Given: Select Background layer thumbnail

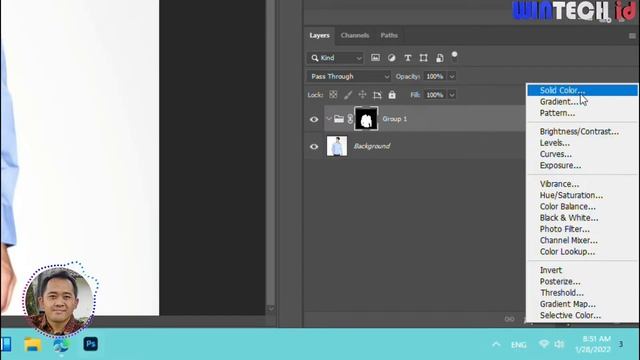Looking at the screenshot, I should click(x=337, y=146).
